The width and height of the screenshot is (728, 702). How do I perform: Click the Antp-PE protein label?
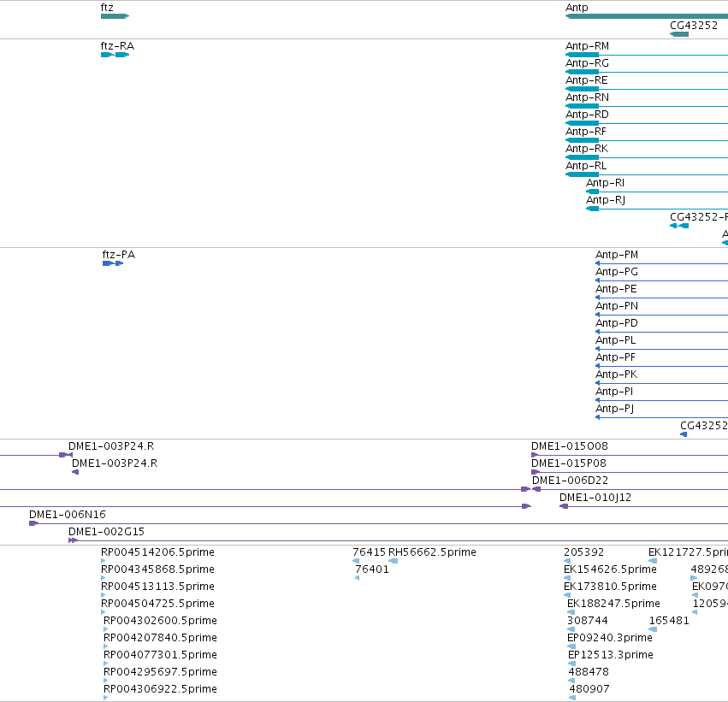click(616, 289)
